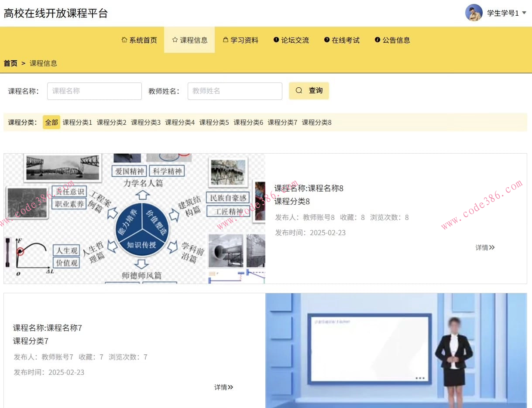Click the exclamation icon next to 论坛交流
Viewport: 532px width, 408px height.
(x=275, y=40)
